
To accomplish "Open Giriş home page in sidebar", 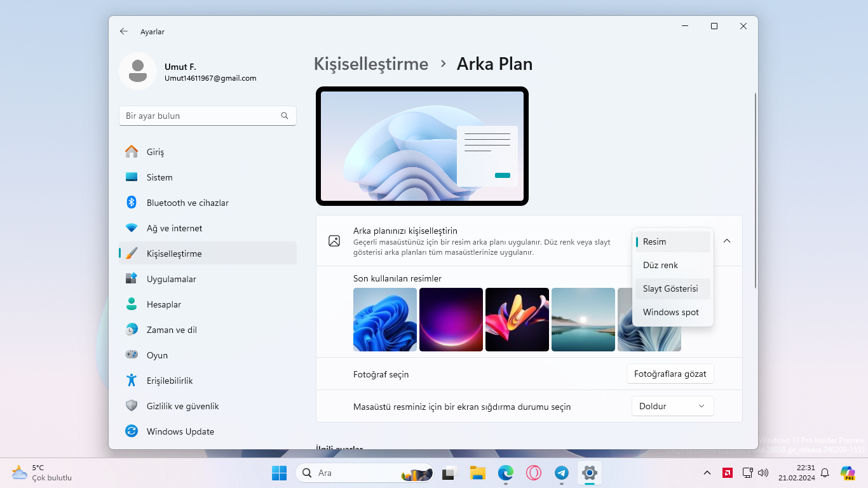I will tap(208, 152).
